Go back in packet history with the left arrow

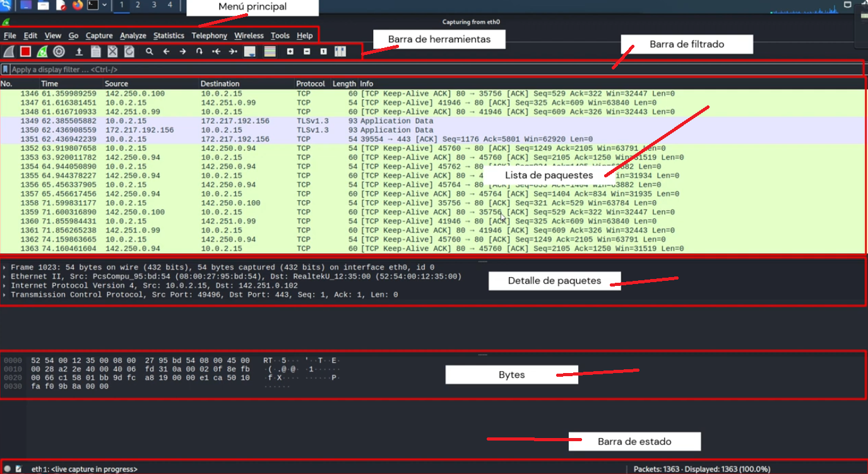166,52
